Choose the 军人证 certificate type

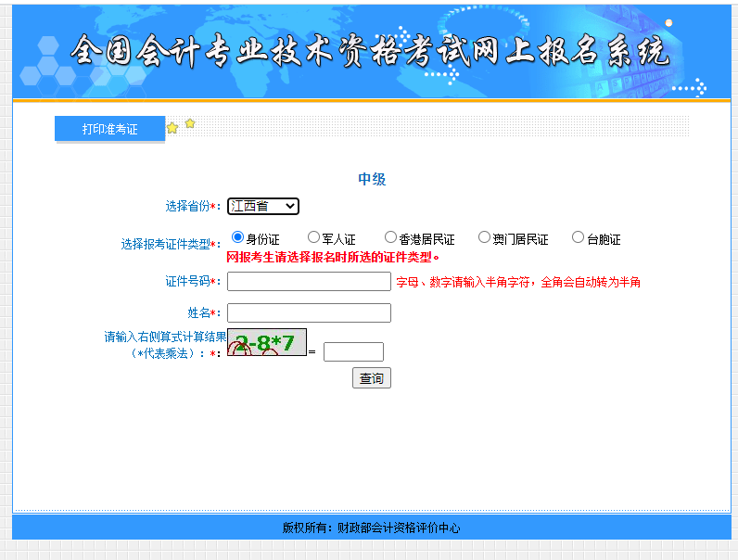313,237
